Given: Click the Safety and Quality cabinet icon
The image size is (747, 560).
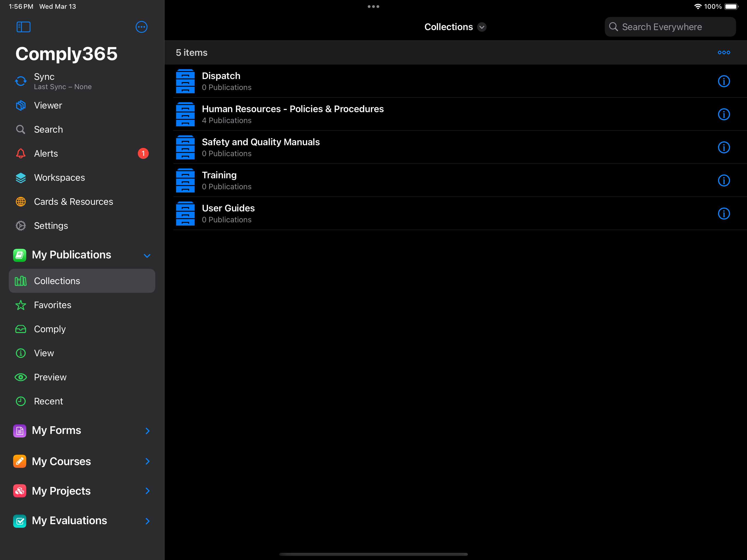Looking at the screenshot, I should tap(185, 147).
